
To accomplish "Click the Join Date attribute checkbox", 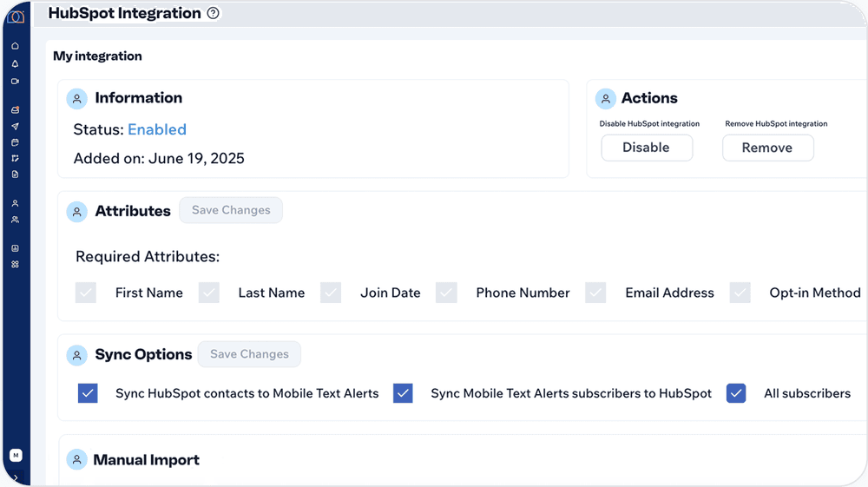I will 331,293.
